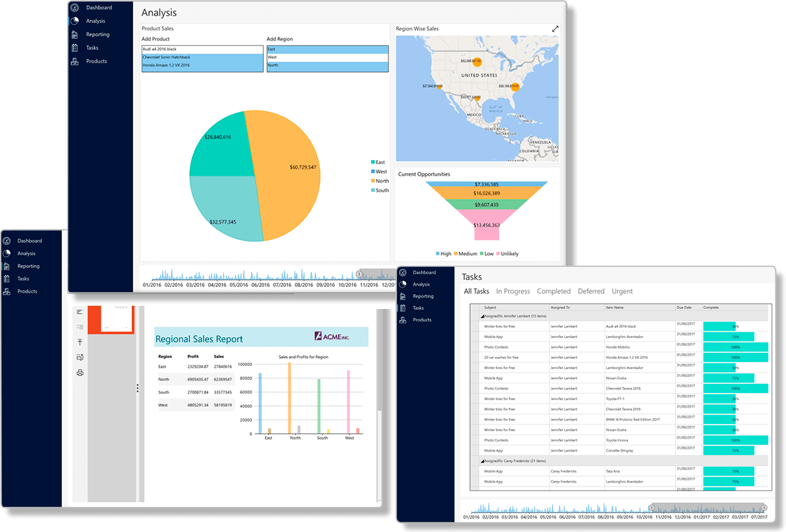Click right thumb of Tasks date range slider

coord(763,507)
